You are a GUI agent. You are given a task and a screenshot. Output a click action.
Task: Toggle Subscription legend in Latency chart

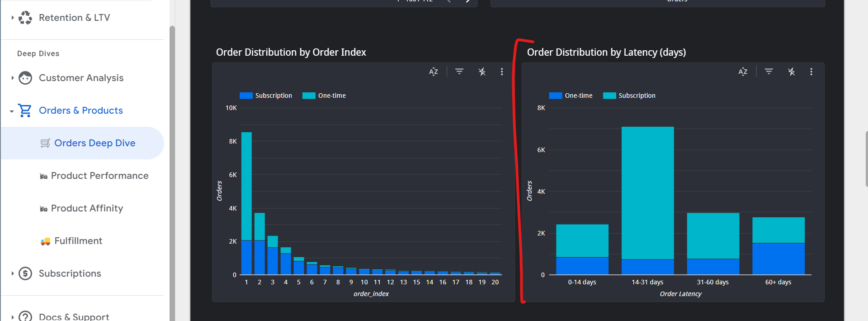click(629, 96)
